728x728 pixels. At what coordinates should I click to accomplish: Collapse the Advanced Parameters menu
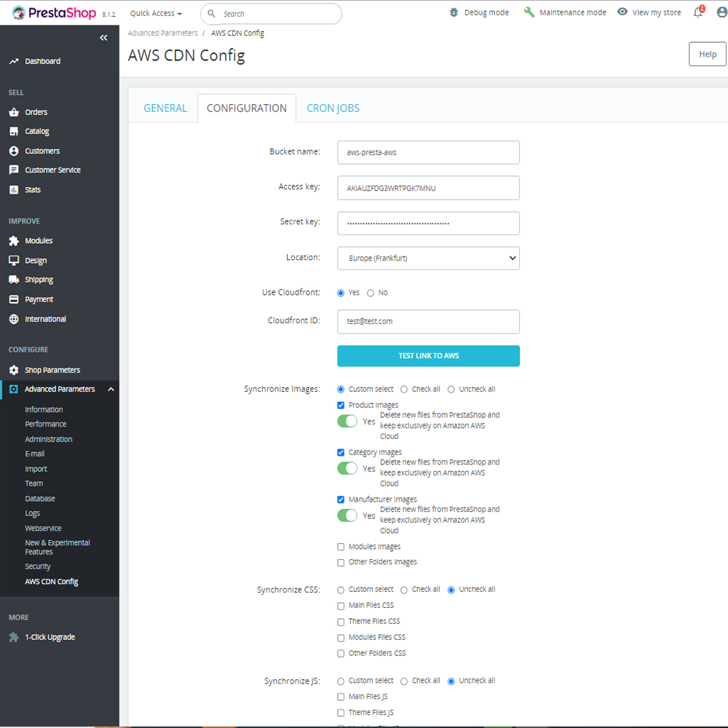[x=111, y=389]
